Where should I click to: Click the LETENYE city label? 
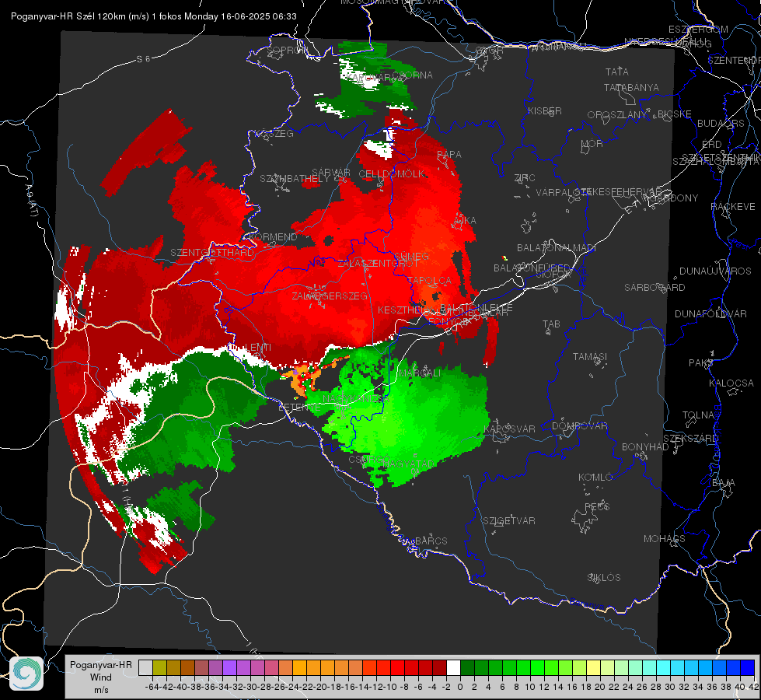[299, 408]
